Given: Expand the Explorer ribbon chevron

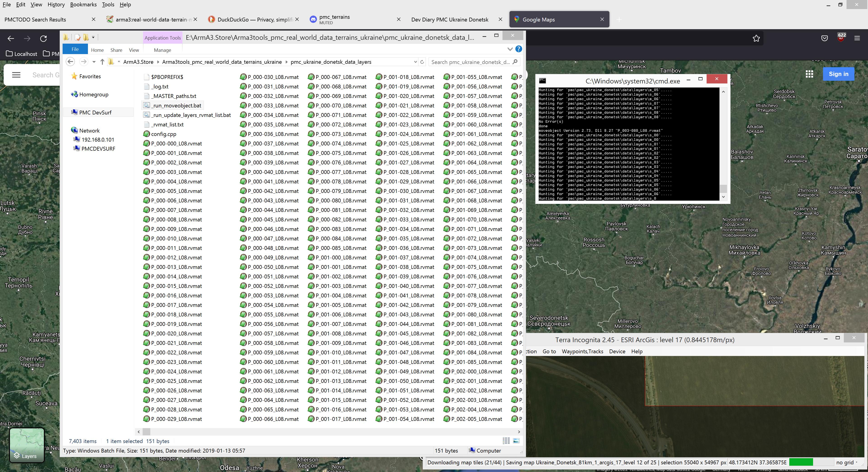Looking at the screenshot, I should pyautogui.click(x=510, y=49).
